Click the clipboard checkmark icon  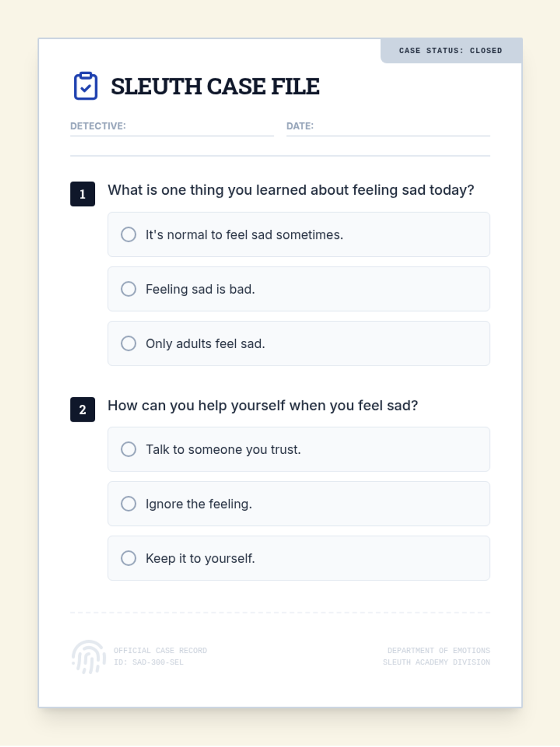click(x=86, y=86)
